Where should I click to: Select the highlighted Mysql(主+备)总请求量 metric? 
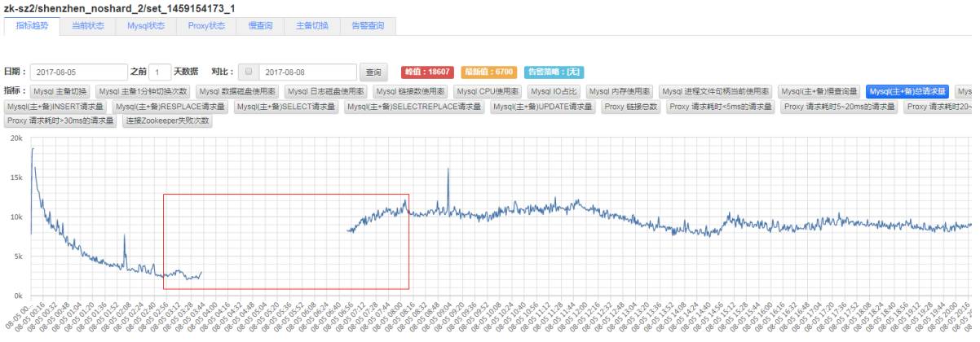(x=908, y=91)
